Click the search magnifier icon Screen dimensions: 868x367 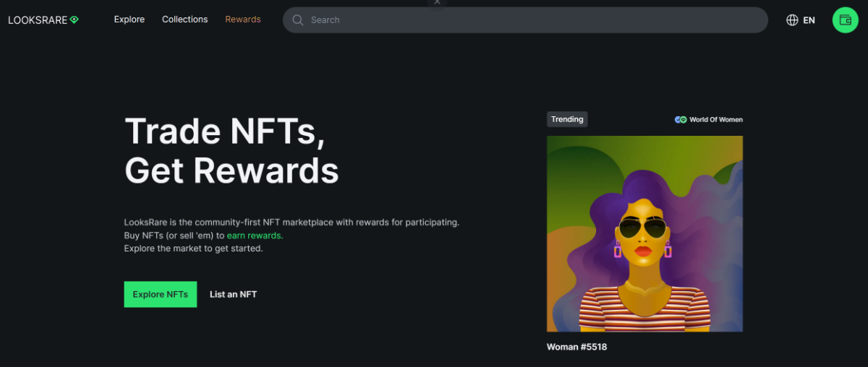pos(297,20)
